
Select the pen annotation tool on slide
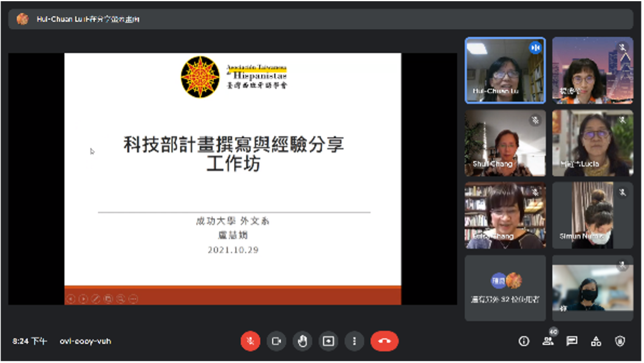pyautogui.click(x=96, y=299)
